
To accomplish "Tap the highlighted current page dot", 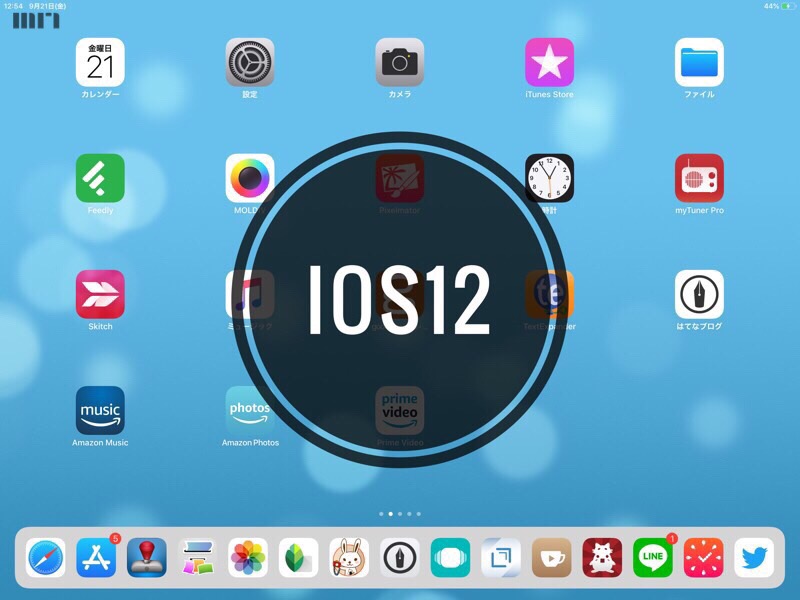I will (x=390, y=514).
